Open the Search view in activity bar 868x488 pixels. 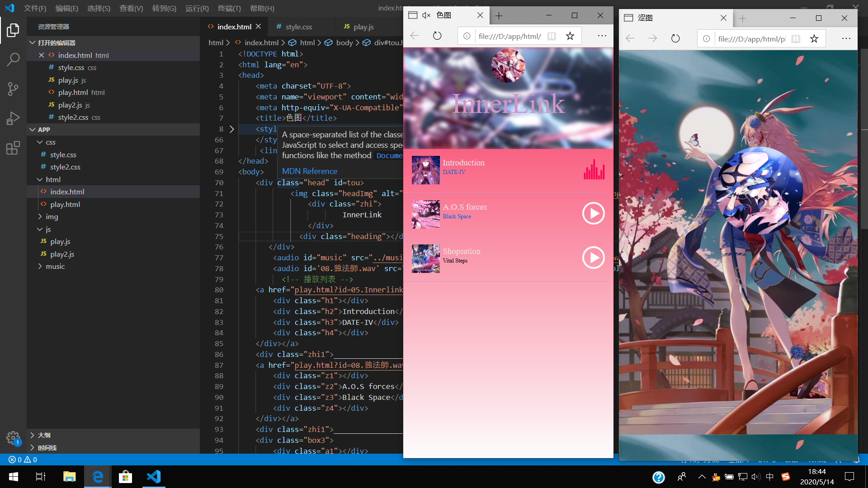13,59
